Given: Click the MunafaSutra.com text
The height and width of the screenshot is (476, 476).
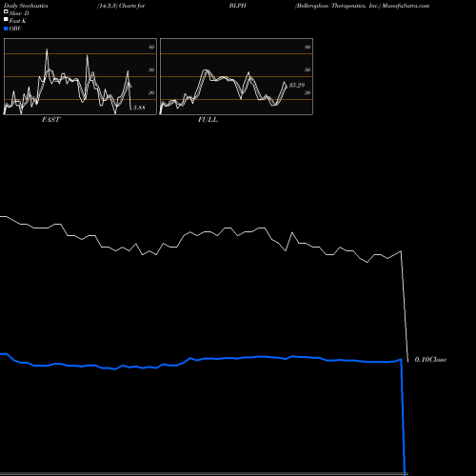Looking at the screenshot, I should pos(406,6).
